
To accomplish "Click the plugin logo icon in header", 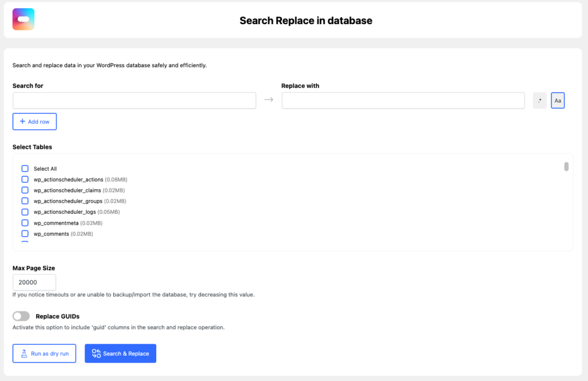I will pos(24,20).
